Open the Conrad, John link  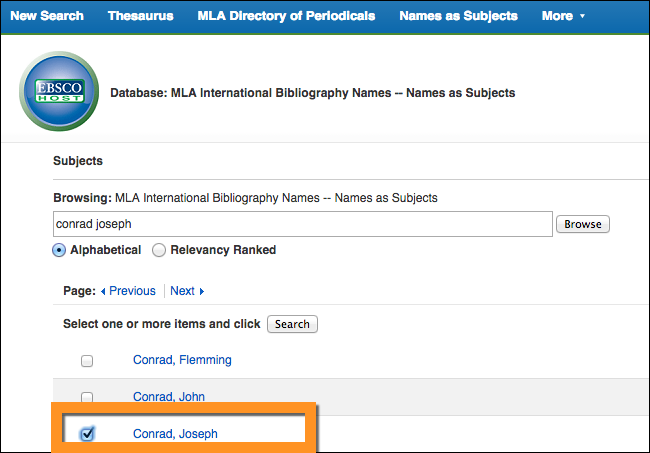[x=169, y=397]
